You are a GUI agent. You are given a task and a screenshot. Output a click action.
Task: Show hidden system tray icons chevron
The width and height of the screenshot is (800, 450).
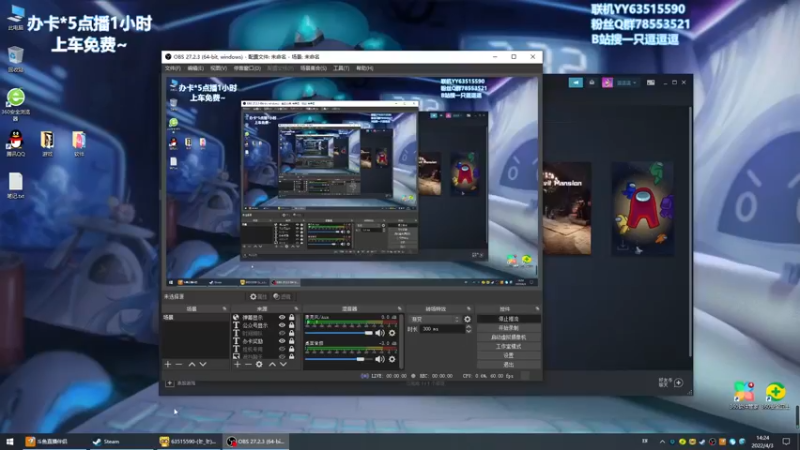click(662, 442)
